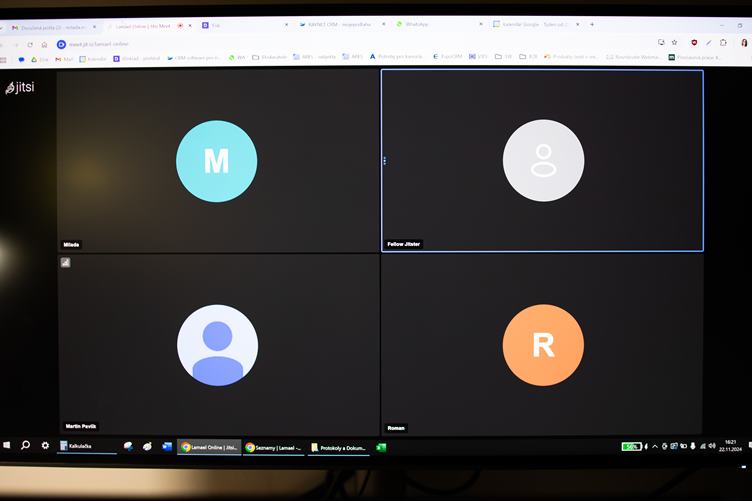The height and width of the screenshot is (501, 752).
Task: Click the battery percentage indicator
Action: click(x=631, y=447)
